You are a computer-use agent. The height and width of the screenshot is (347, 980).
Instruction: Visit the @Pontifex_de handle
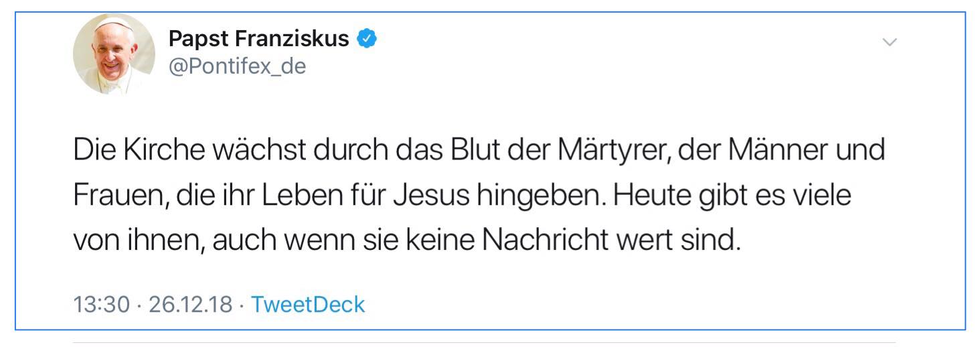(x=237, y=66)
